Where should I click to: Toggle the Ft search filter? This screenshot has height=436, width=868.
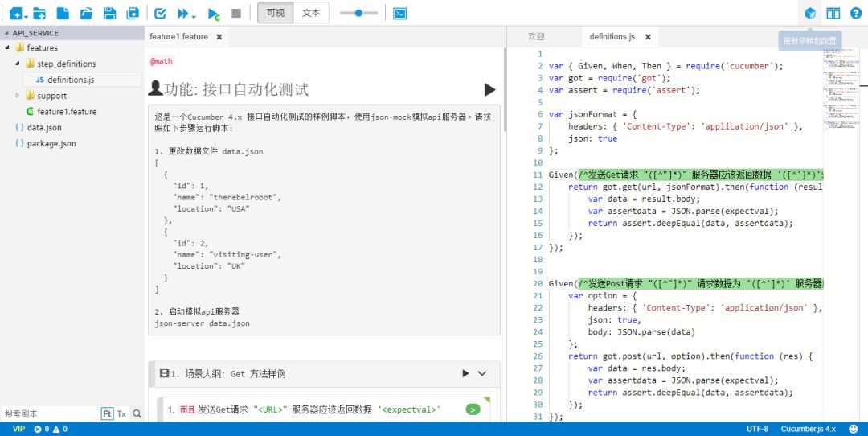(x=107, y=413)
